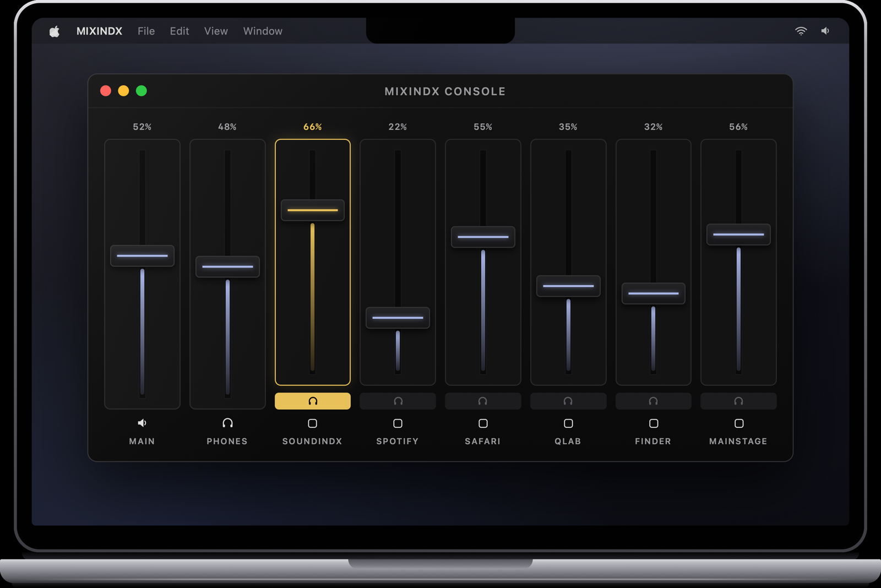
Task: Enable headphone cue on FINDER channel
Action: click(x=654, y=401)
